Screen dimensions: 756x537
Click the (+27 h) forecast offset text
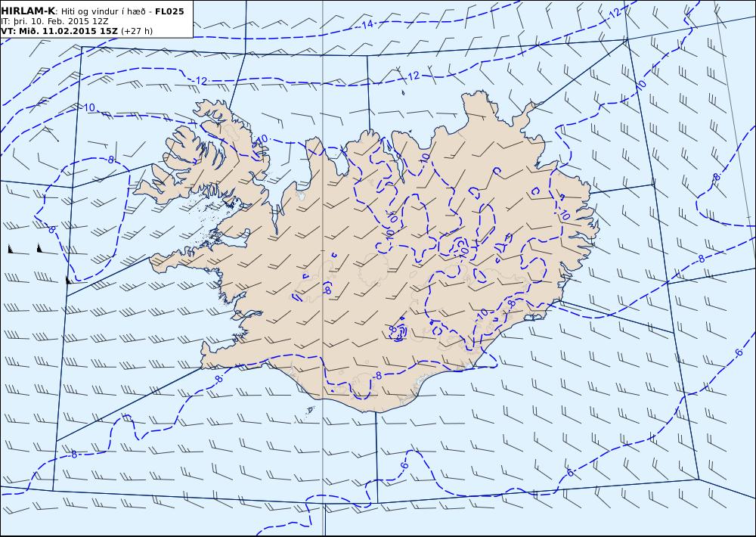pyautogui.click(x=136, y=31)
